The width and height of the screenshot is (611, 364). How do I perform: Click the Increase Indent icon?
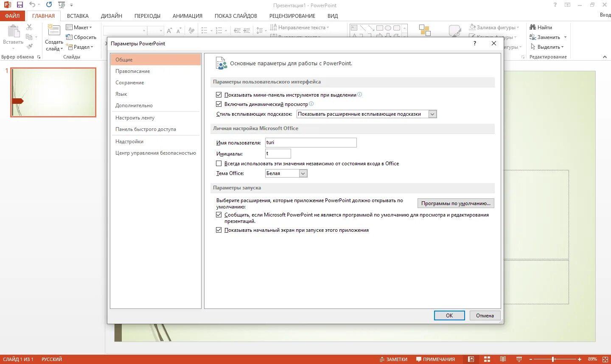246,31
